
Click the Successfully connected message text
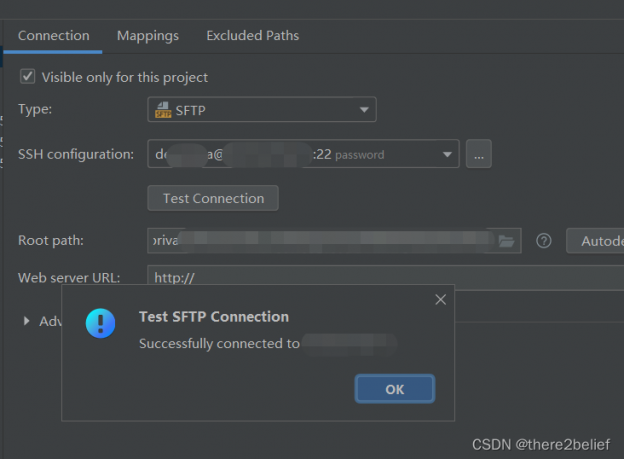(x=219, y=344)
